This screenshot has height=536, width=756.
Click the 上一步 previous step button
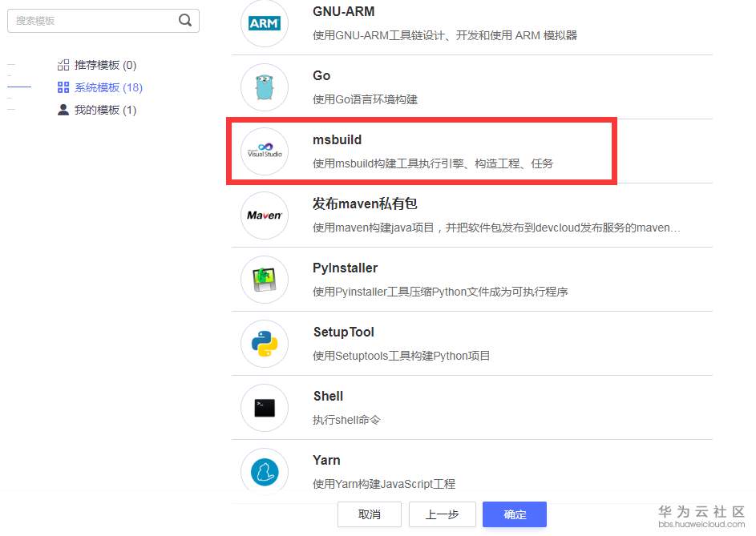[x=443, y=514]
